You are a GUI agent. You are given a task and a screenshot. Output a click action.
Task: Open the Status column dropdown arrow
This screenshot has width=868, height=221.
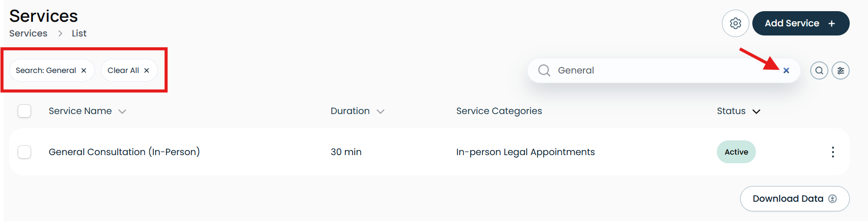point(756,112)
